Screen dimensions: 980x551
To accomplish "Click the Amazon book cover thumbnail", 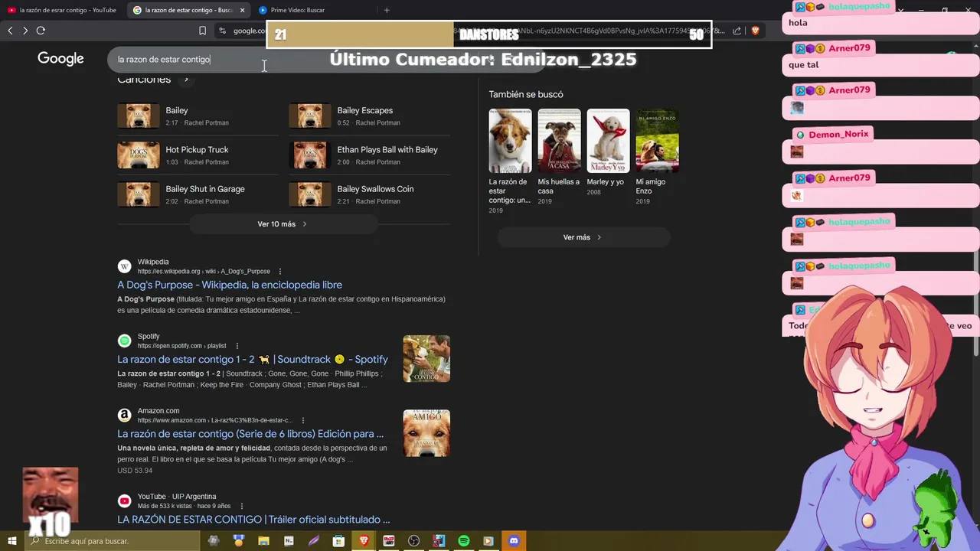I will [x=426, y=433].
